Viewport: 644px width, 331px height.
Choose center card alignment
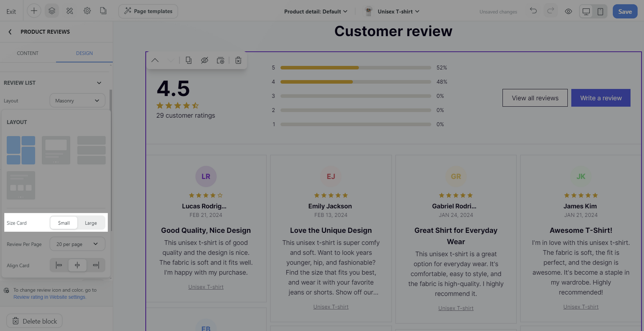pyautogui.click(x=77, y=265)
